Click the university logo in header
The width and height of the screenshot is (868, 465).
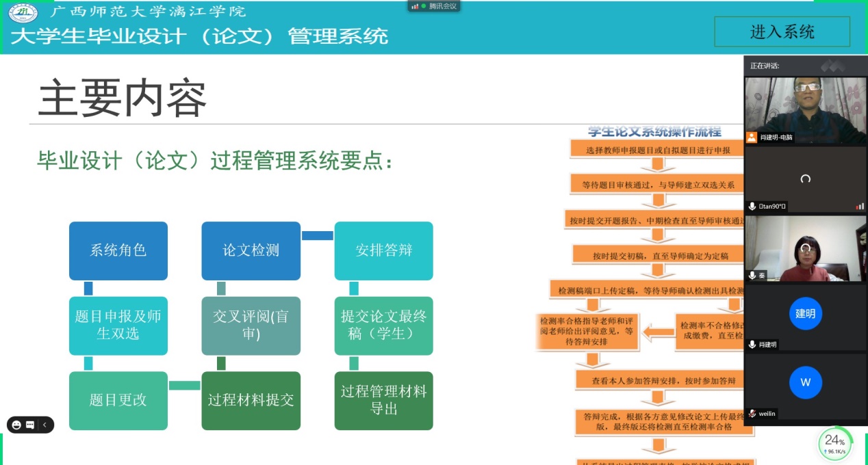coord(23,12)
